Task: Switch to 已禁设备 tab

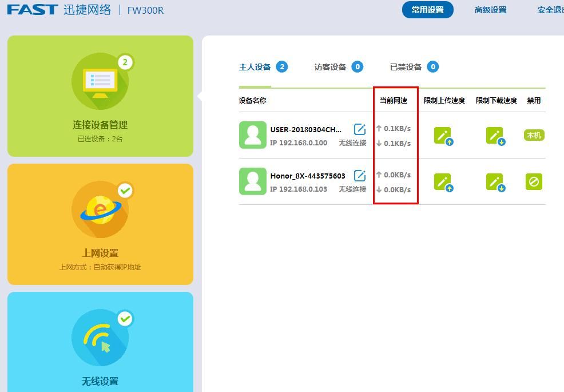Action: [406, 67]
